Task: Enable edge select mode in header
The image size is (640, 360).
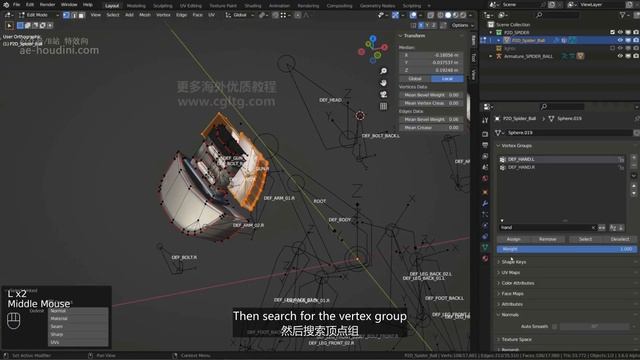Action: [x=74, y=15]
